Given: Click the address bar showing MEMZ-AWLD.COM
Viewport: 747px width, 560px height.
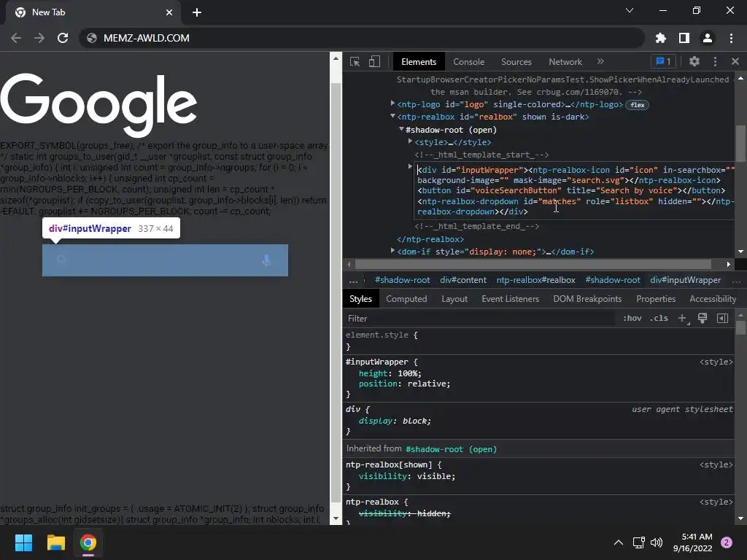Looking at the screenshot, I should [x=362, y=38].
